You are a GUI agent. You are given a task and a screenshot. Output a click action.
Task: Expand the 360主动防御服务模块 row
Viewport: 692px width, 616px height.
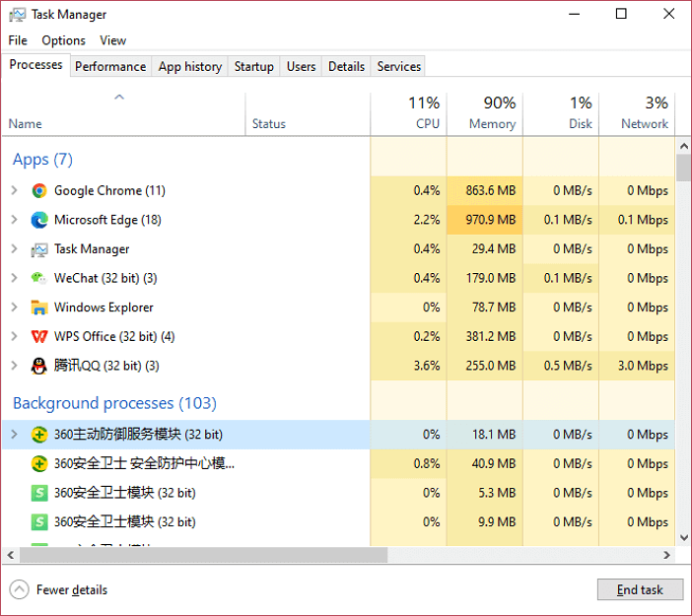(x=14, y=435)
